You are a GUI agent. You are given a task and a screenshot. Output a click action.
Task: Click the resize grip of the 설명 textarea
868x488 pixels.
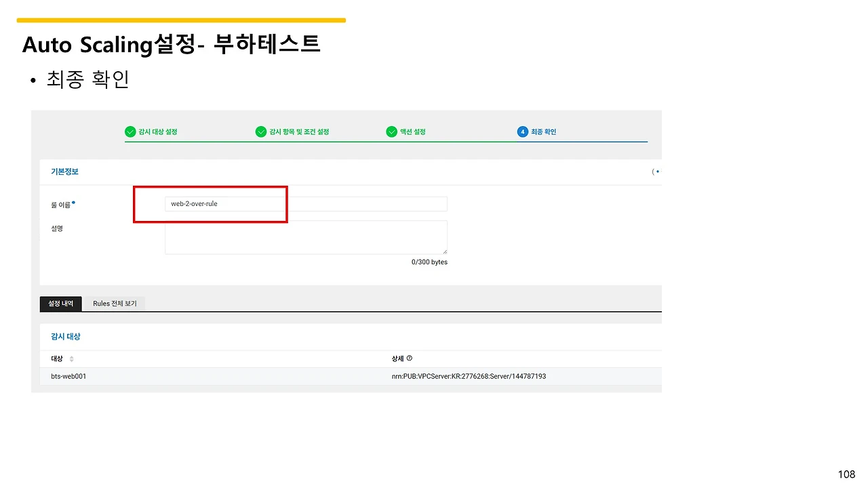[443, 251]
